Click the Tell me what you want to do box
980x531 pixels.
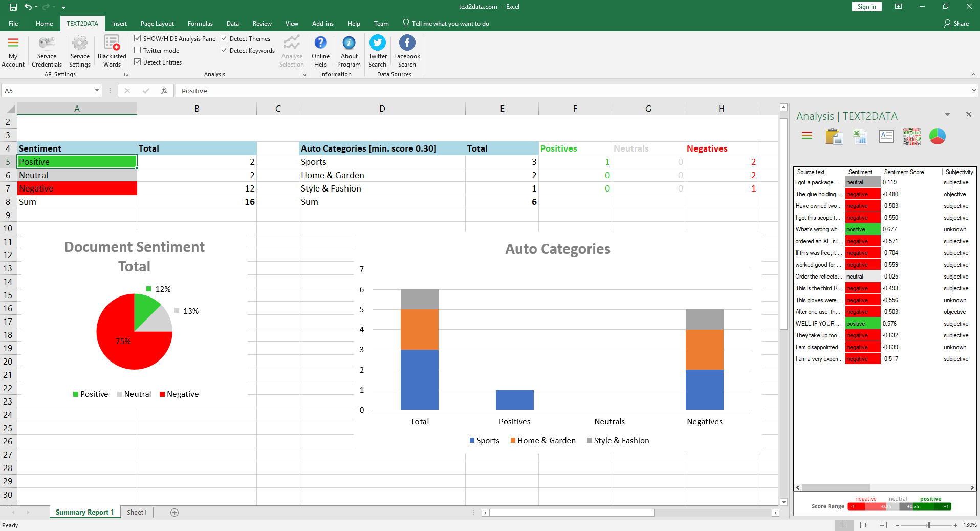[446, 24]
